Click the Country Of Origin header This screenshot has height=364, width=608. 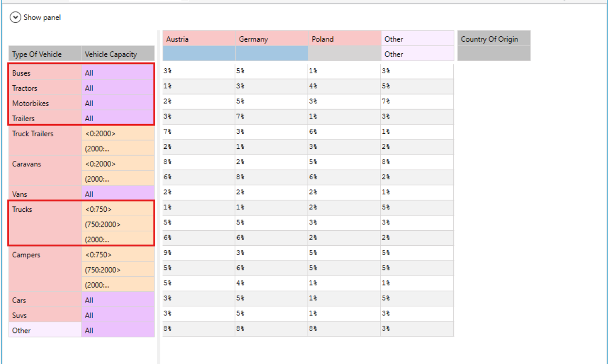click(494, 39)
